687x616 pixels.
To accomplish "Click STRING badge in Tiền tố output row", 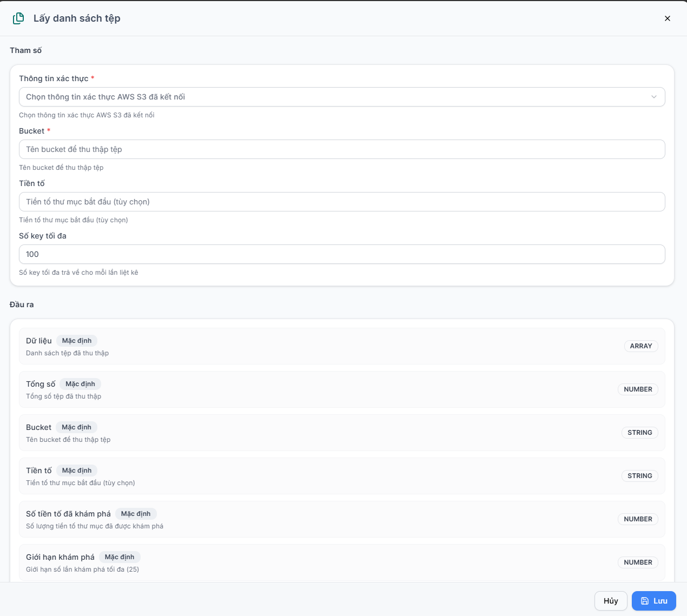I will coord(640,476).
